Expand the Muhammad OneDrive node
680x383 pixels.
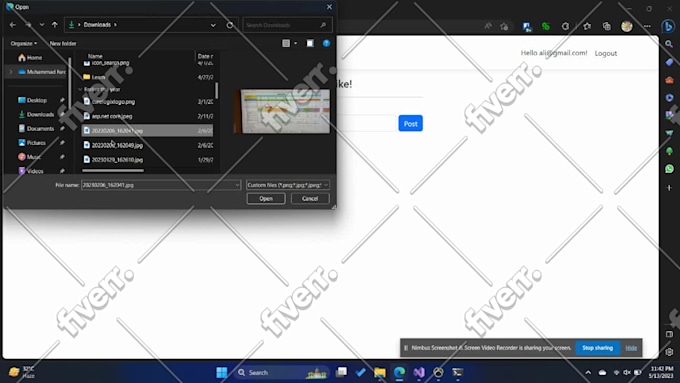click(x=11, y=72)
